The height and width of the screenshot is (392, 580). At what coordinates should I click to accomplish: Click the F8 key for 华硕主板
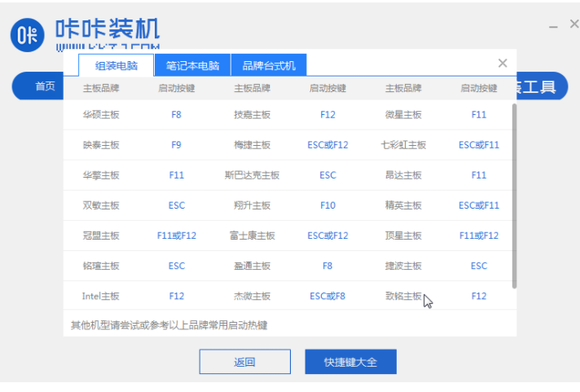[x=177, y=115]
